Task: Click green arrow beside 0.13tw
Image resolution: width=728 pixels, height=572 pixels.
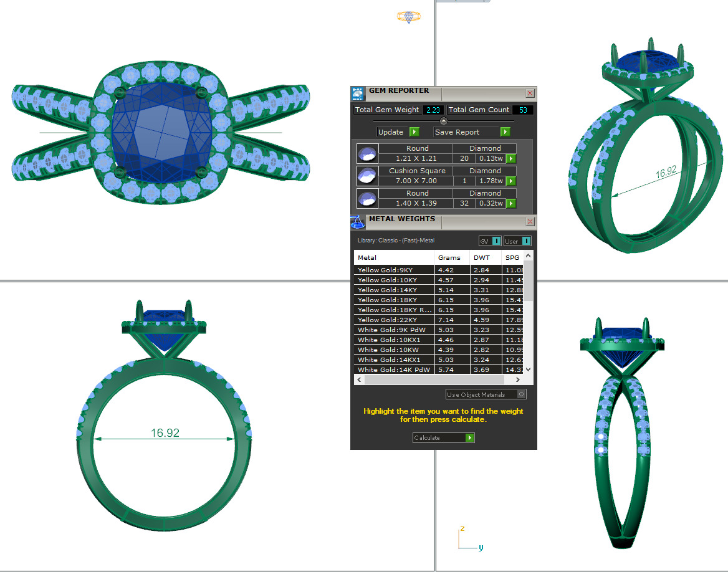Action: 511,158
